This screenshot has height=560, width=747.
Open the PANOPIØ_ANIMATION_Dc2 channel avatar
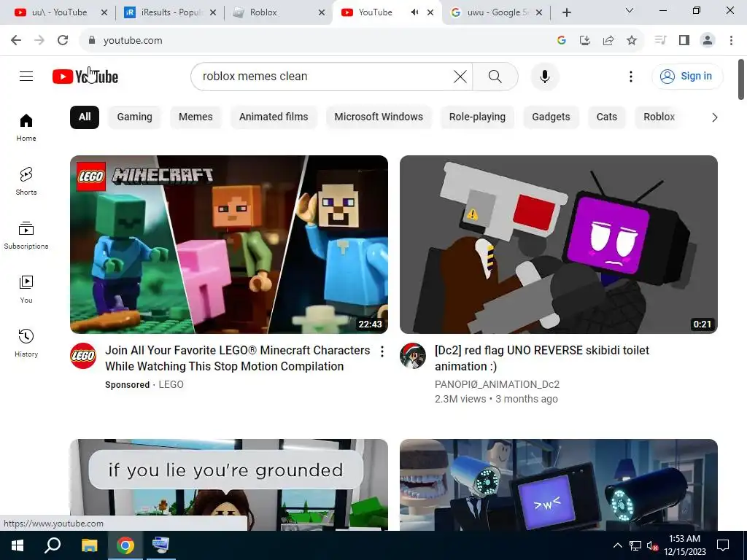click(413, 356)
